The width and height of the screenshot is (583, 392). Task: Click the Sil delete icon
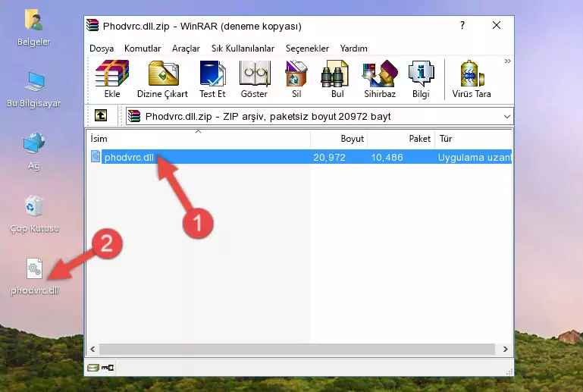296,79
